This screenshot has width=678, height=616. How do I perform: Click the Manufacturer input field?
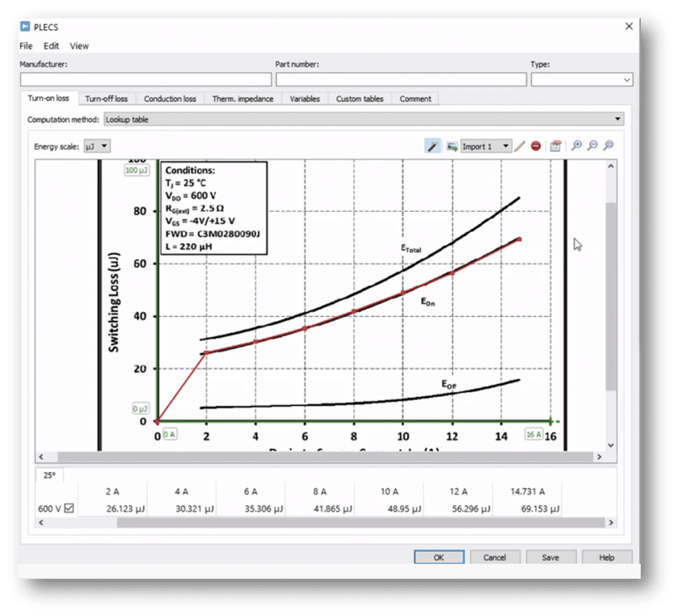pyautogui.click(x=146, y=79)
